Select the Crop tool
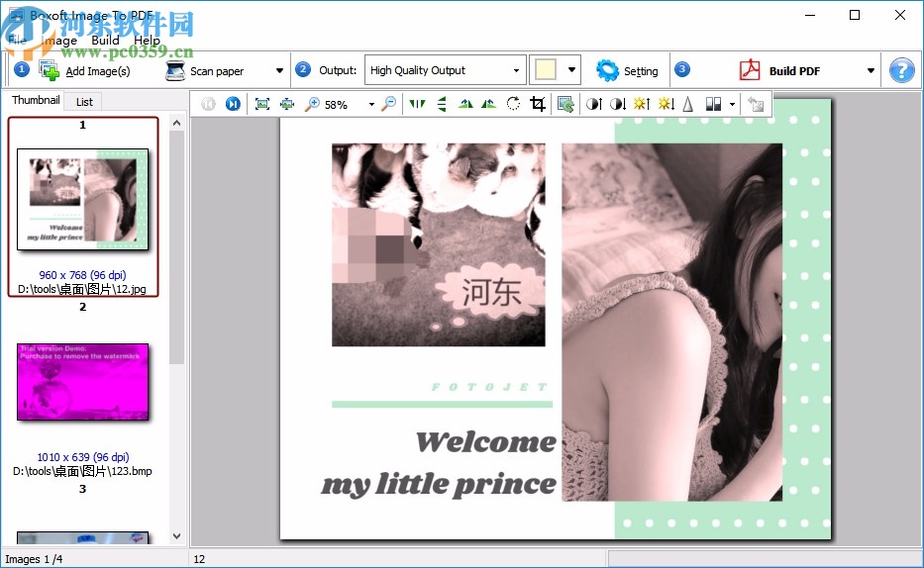This screenshot has width=924, height=568. pos(537,104)
